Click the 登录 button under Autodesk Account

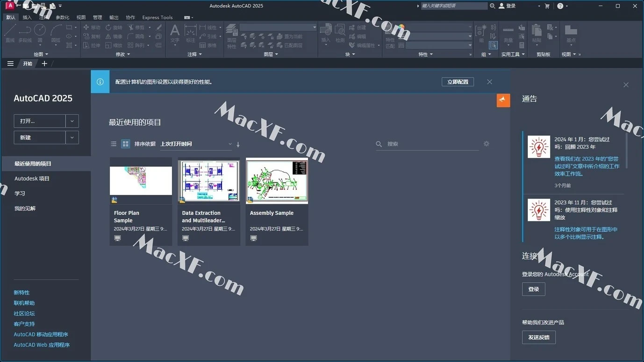[533, 289]
